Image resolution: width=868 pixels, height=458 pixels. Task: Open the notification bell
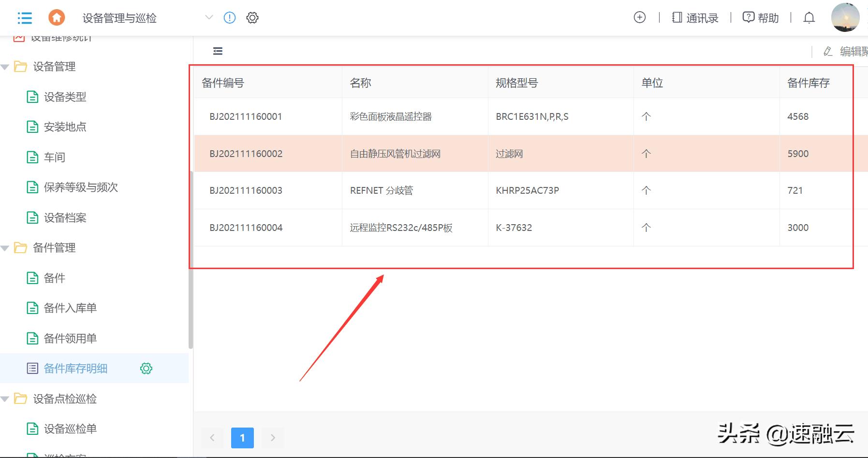point(809,17)
